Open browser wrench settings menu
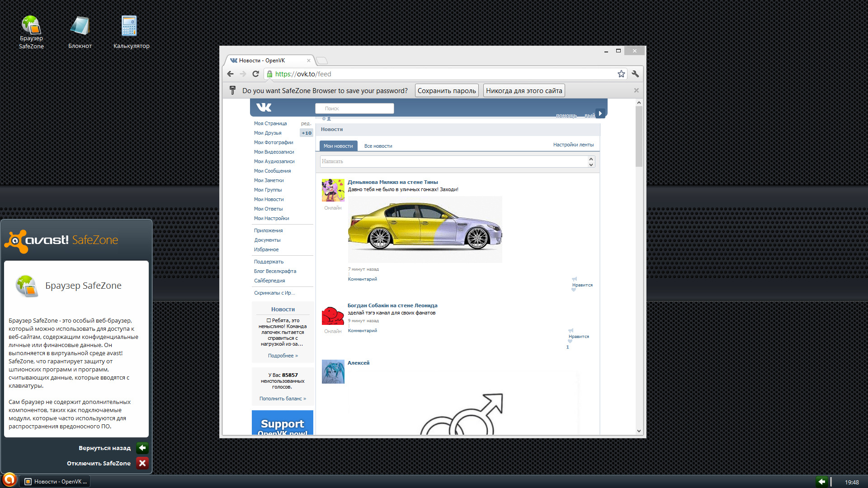Image resolution: width=868 pixels, height=488 pixels. tap(635, 74)
